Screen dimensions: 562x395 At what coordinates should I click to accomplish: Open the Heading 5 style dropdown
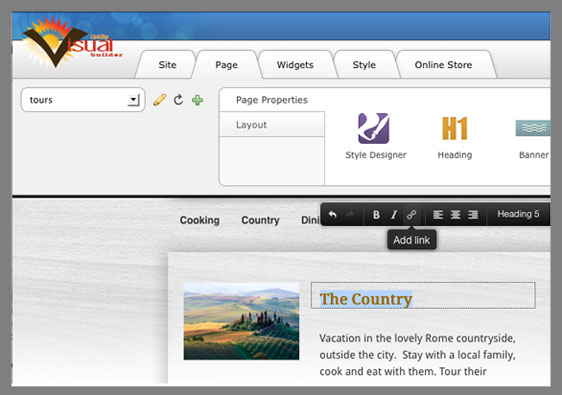pyautogui.click(x=518, y=214)
